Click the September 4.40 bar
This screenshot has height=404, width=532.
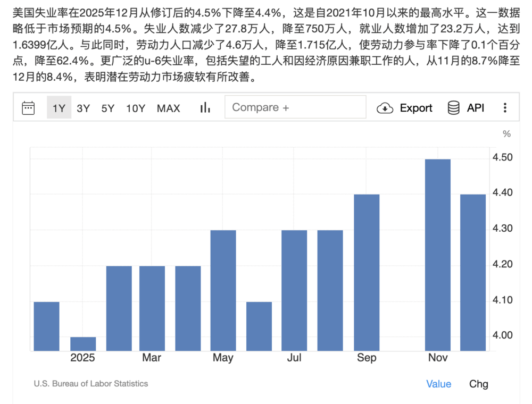(x=367, y=272)
